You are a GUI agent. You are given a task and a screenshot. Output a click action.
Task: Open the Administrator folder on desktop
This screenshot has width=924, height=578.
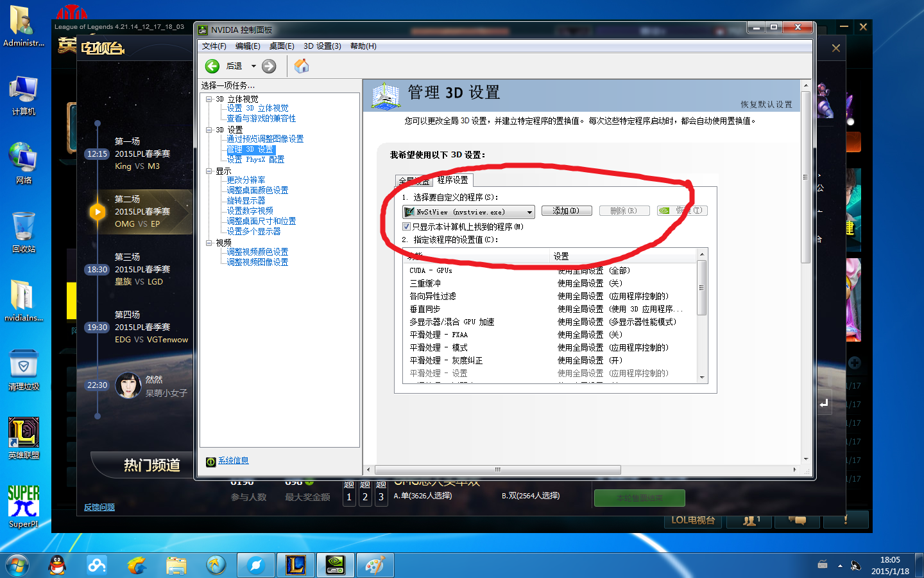pyautogui.click(x=24, y=26)
